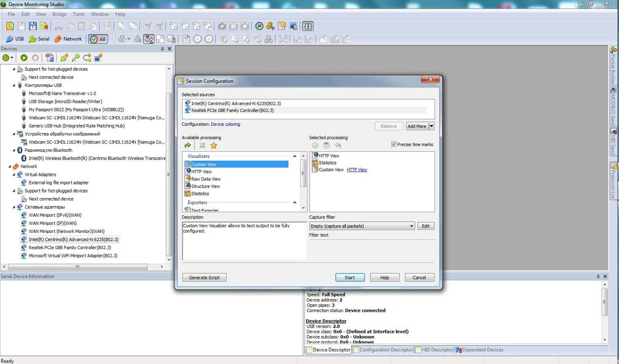Click the monitor-with-plus icon in Devices toolbar
Screen dimensions: 619x364
(x=98, y=58)
